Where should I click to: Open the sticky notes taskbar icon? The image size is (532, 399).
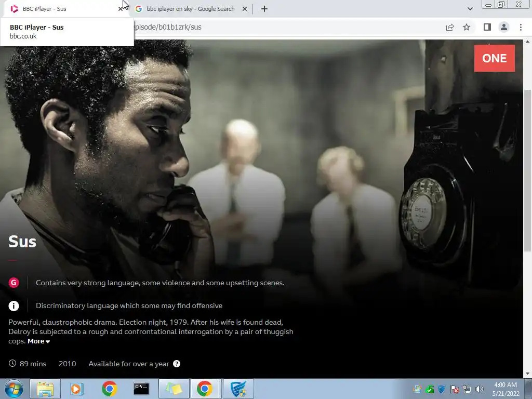click(174, 389)
